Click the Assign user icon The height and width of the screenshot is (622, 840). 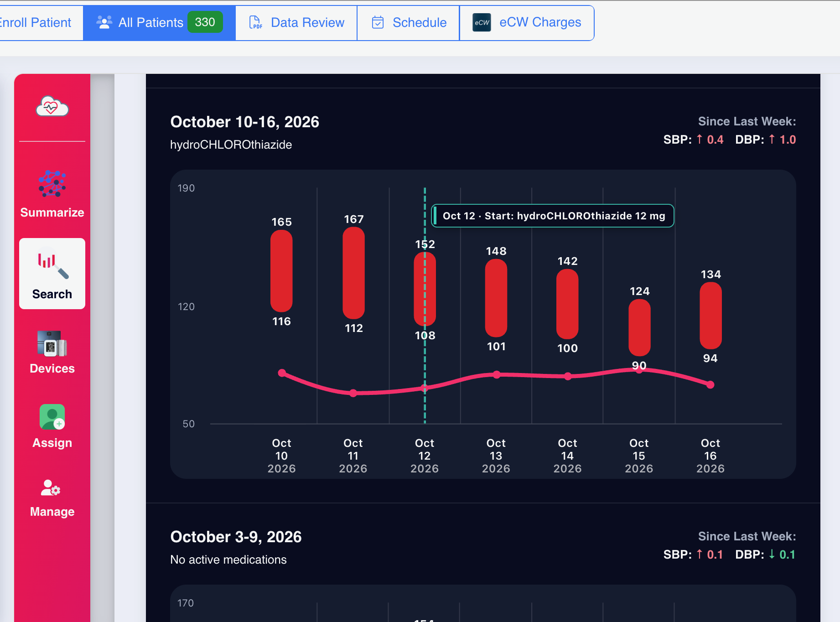click(52, 417)
